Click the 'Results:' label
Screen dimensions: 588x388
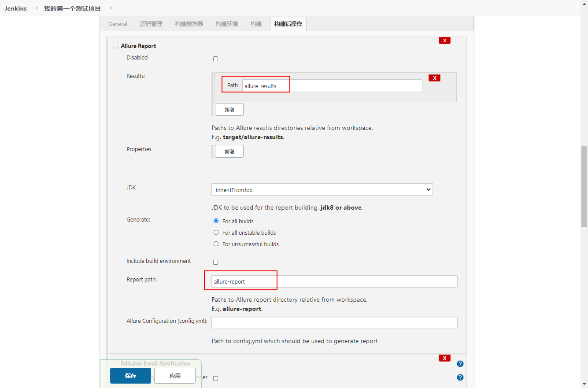pyautogui.click(x=136, y=76)
